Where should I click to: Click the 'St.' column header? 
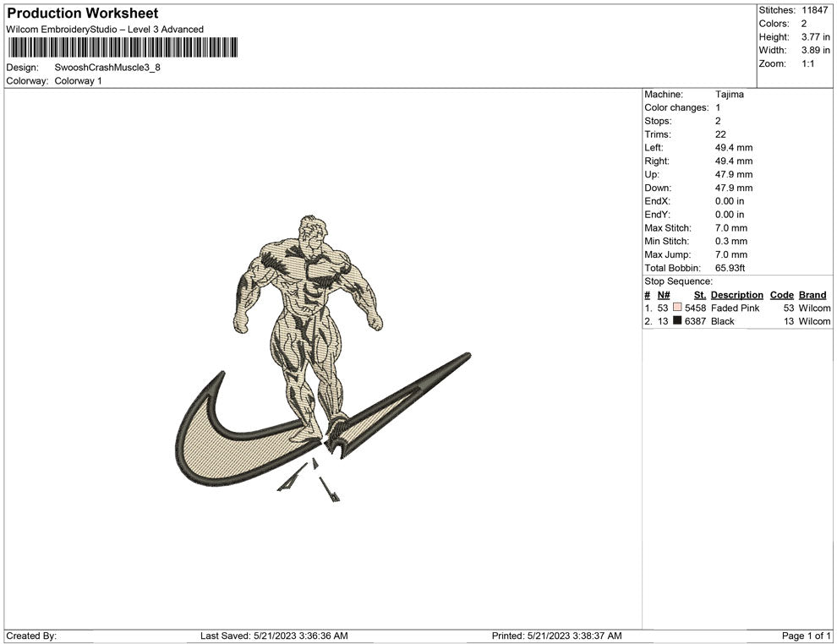pyautogui.click(x=700, y=294)
